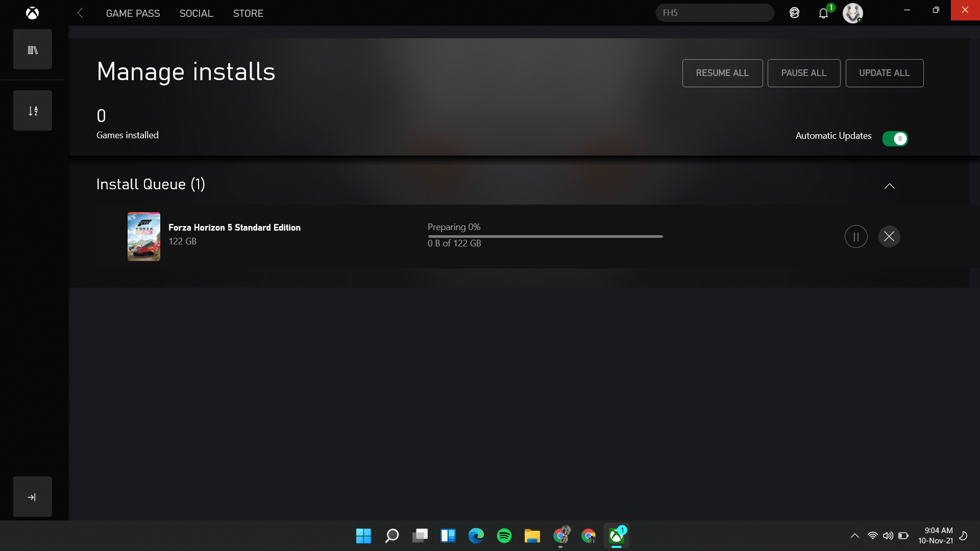Click the Spotify icon in taskbar
The width and height of the screenshot is (980, 551).
(504, 535)
